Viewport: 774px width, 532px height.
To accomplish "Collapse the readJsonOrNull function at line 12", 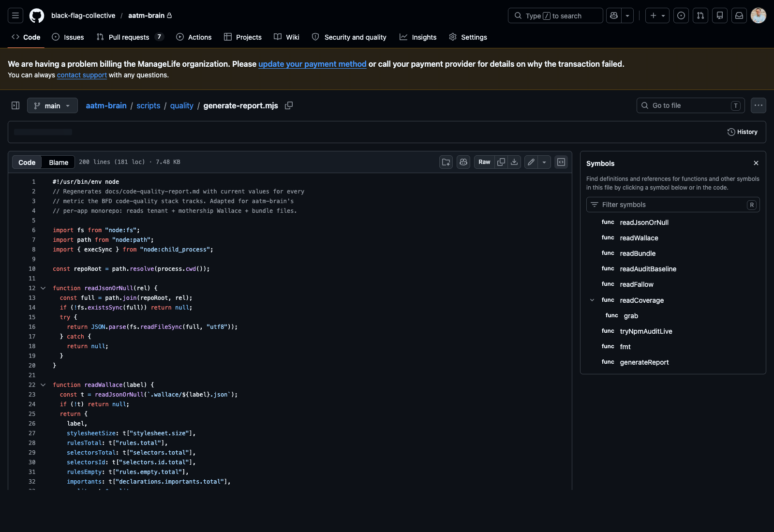I will click(43, 288).
